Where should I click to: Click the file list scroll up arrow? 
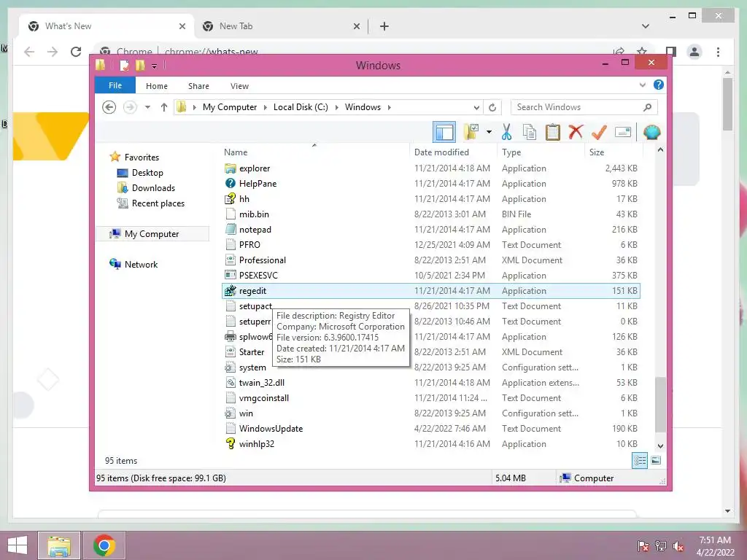(660, 150)
